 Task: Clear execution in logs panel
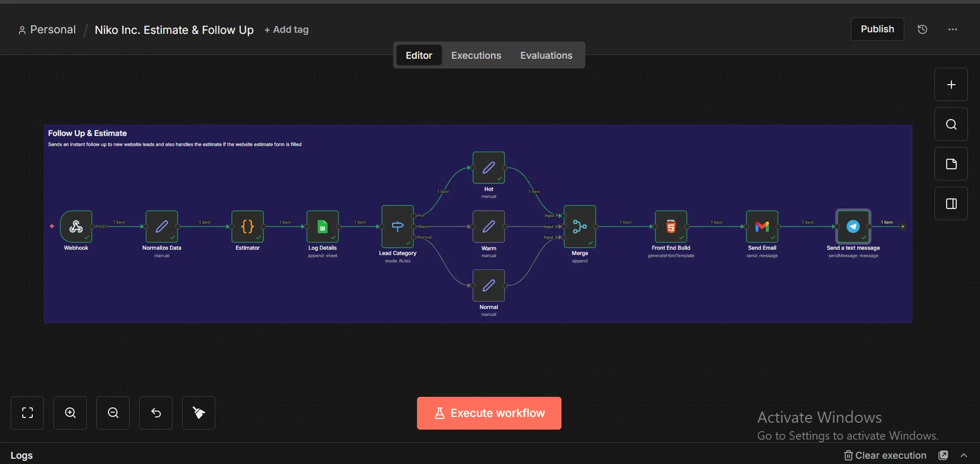click(885, 455)
